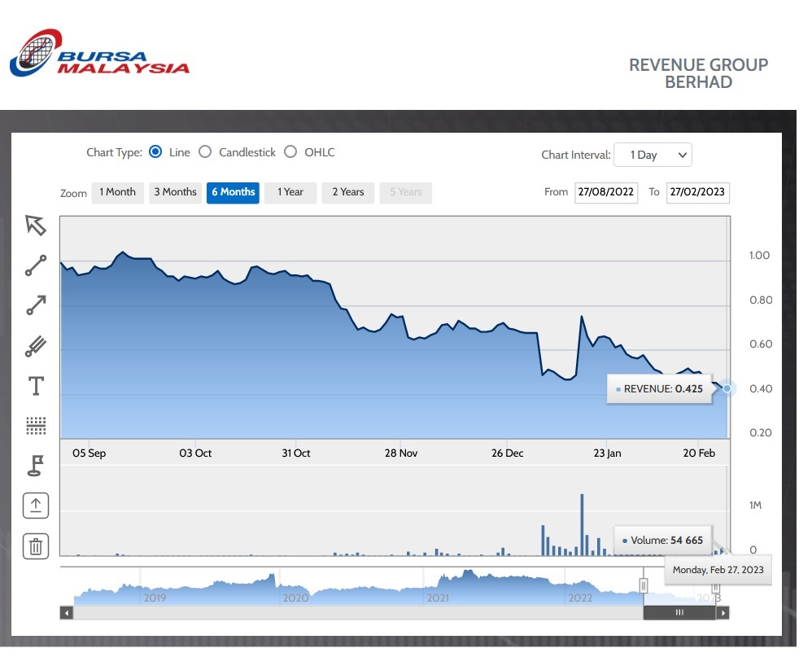Click the 05 Sep axis label
The width and height of the screenshot is (812, 657).
89,453
